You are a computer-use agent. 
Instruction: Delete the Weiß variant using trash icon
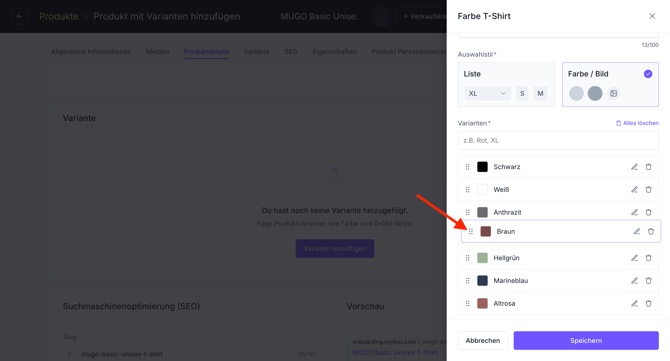click(648, 189)
